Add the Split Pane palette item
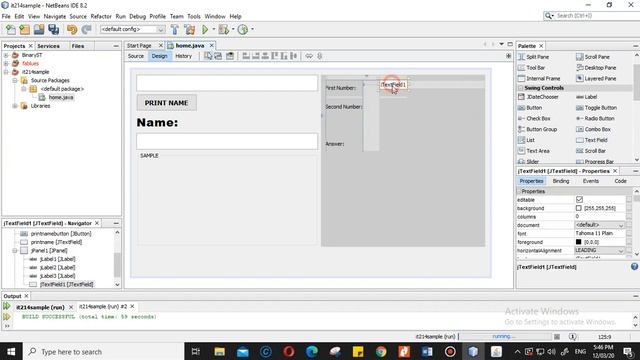640x360 pixels. tap(534, 57)
